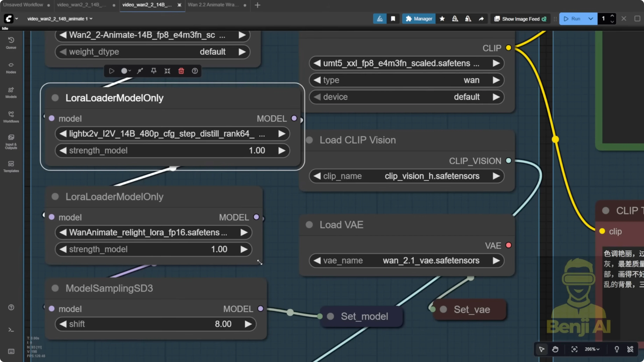Toggle the light theme with the bulb icon
The height and width of the screenshot is (362, 644).
tap(617, 349)
